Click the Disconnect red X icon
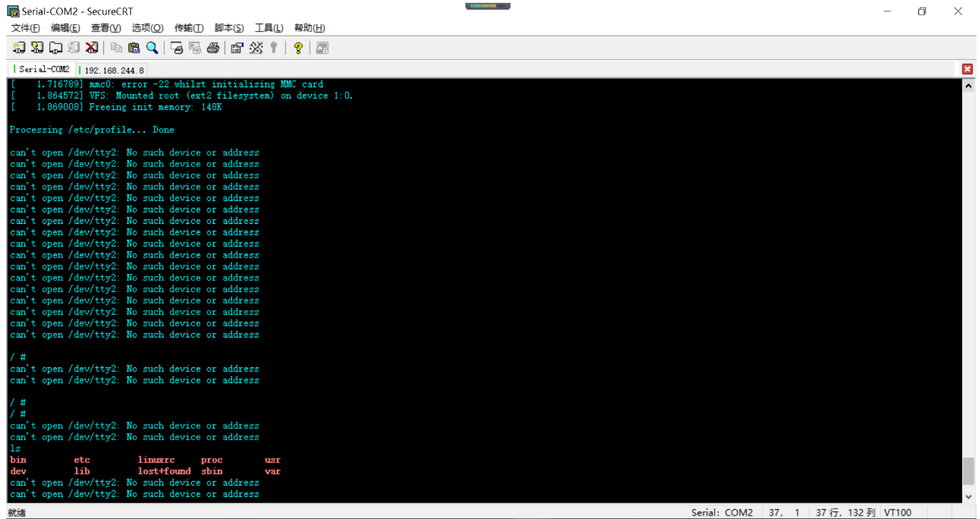 [x=91, y=48]
